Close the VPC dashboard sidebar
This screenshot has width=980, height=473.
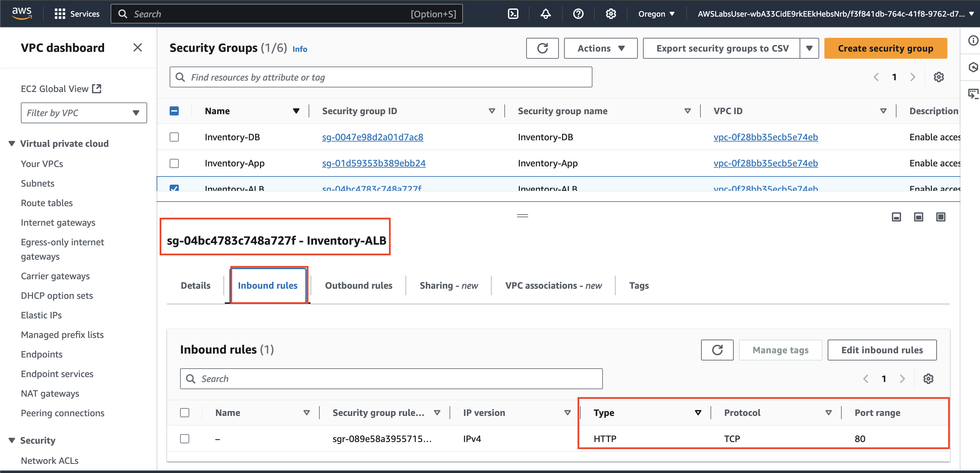(137, 48)
